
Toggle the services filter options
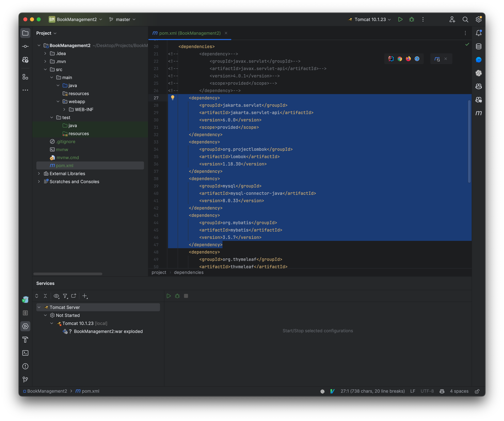65,296
